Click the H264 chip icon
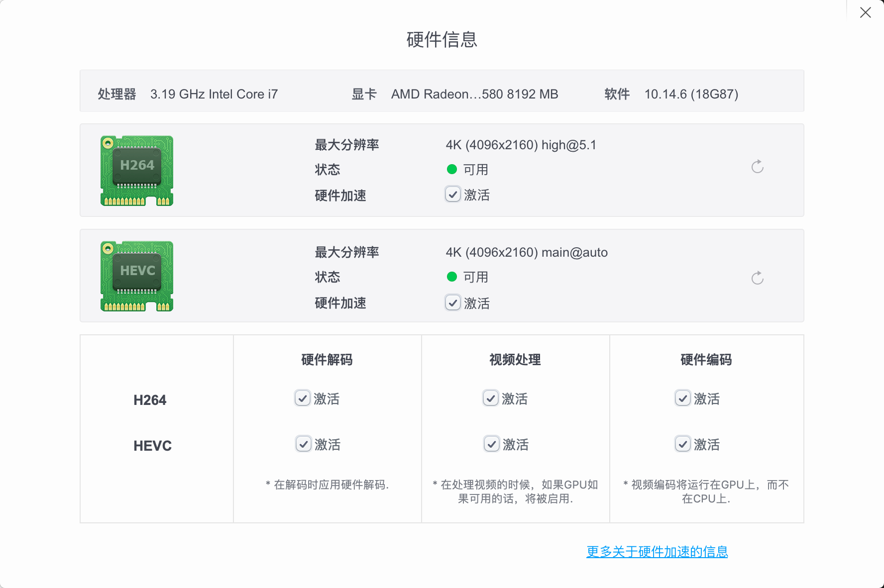The image size is (884, 588). pyautogui.click(x=137, y=171)
